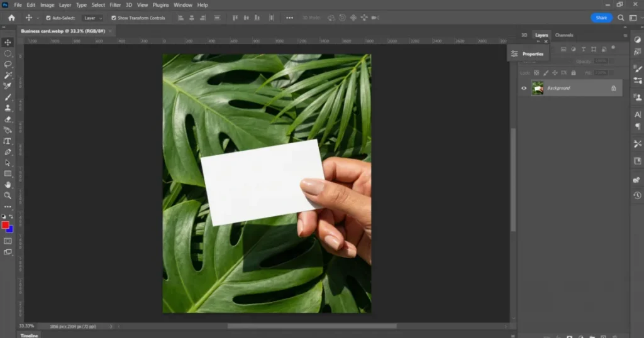This screenshot has width=644, height=338.
Task: Click the more options dots in options bar
Action: click(289, 18)
